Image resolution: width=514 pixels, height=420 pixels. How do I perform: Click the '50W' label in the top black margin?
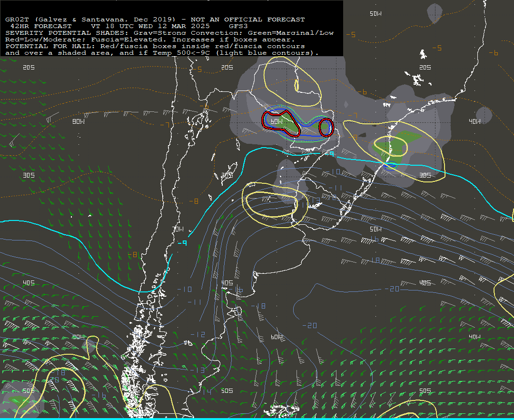[376, 13]
